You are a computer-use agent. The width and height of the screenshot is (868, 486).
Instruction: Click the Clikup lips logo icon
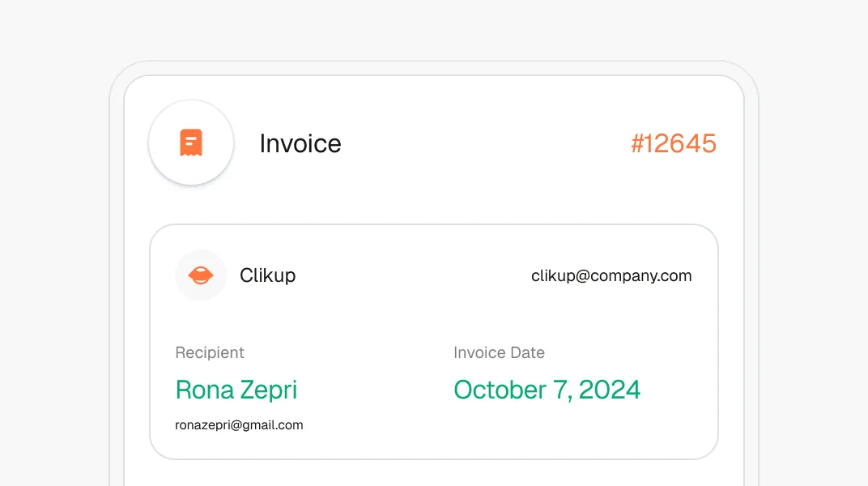[200, 275]
